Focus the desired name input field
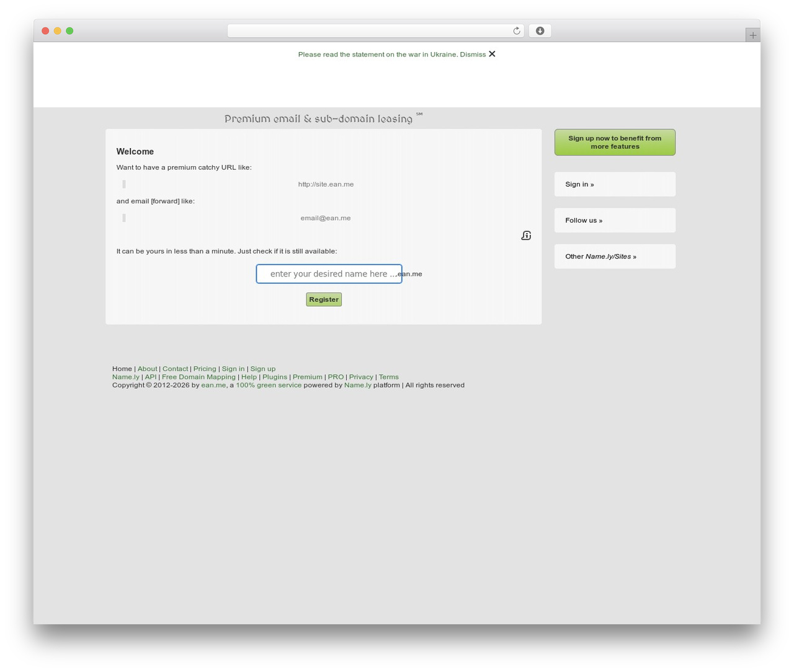This screenshot has width=794, height=672. [x=329, y=274]
